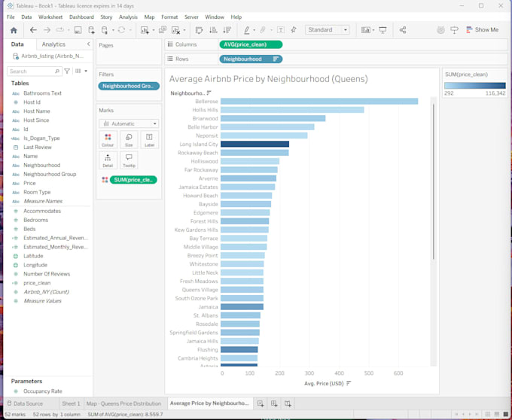Open the Standard fit dropdown
This screenshot has height=420, width=512.
tap(328, 29)
